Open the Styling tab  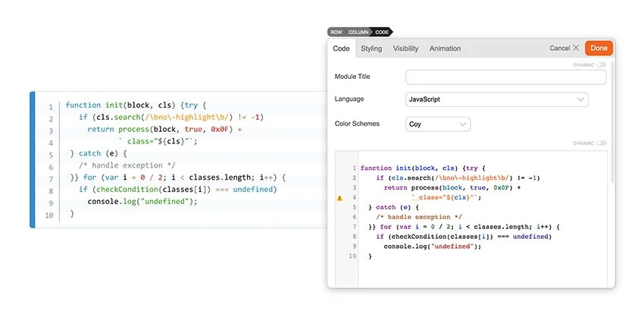[371, 49]
